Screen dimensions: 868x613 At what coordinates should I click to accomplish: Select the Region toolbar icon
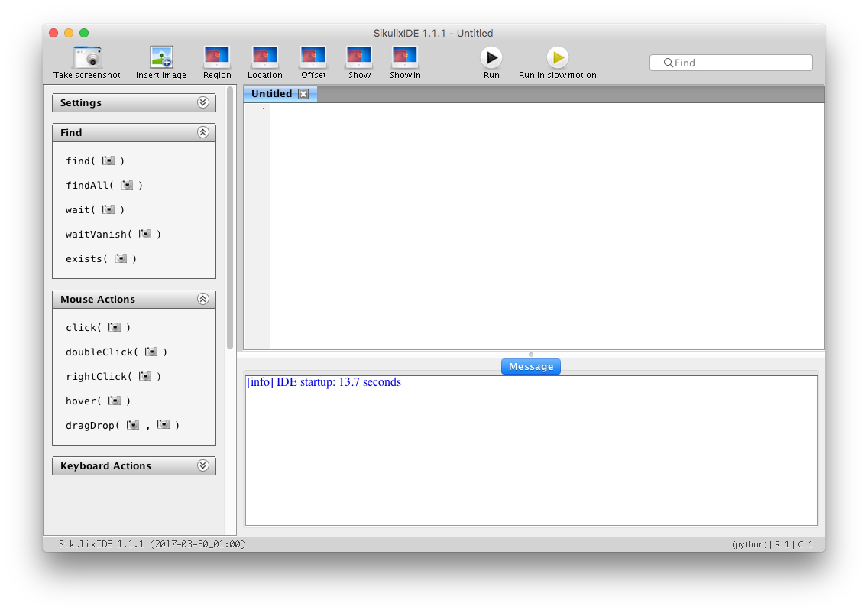pos(217,57)
